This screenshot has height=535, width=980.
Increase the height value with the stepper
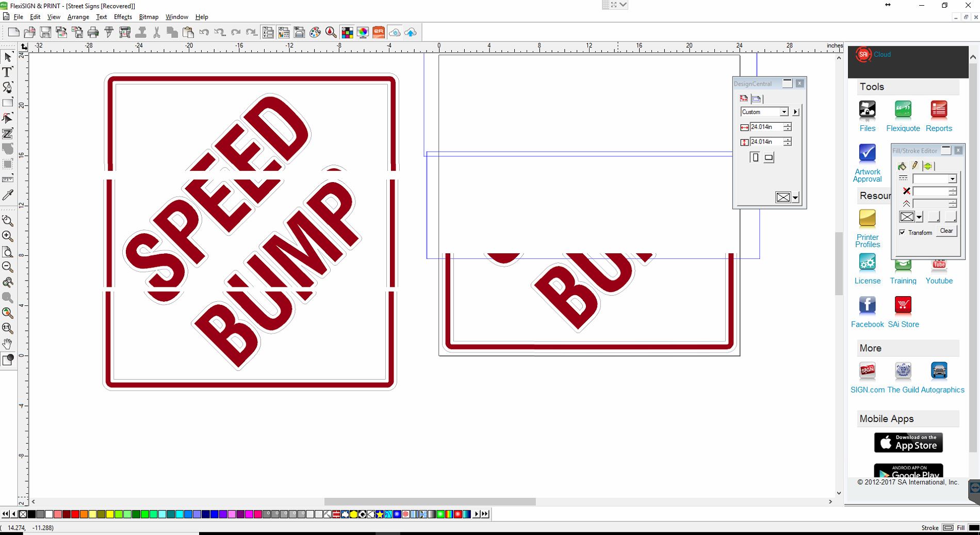coord(788,140)
